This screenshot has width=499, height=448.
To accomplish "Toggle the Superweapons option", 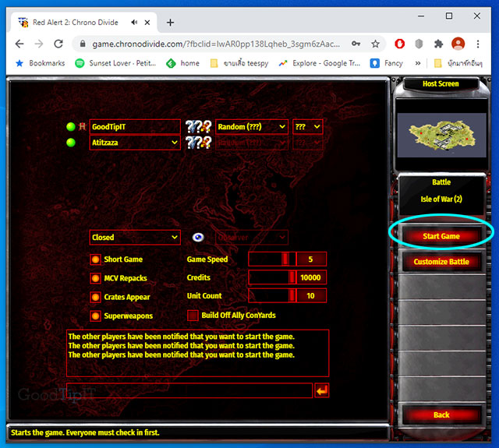I will pyautogui.click(x=95, y=316).
